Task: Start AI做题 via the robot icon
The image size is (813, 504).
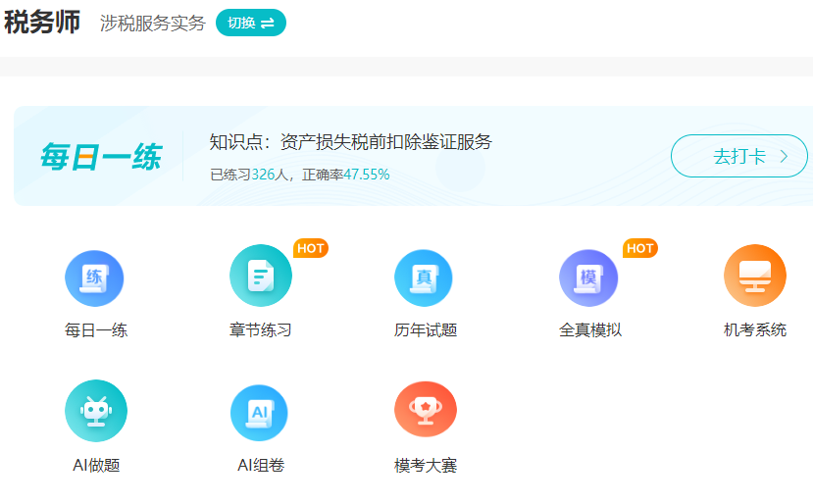Action: (95, 411)
